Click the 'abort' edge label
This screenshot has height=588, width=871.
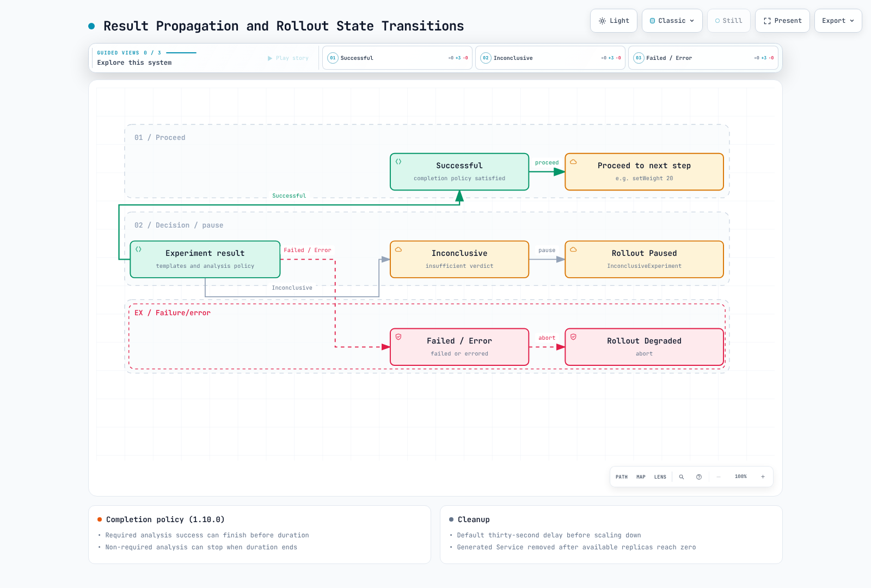[547, 338]
